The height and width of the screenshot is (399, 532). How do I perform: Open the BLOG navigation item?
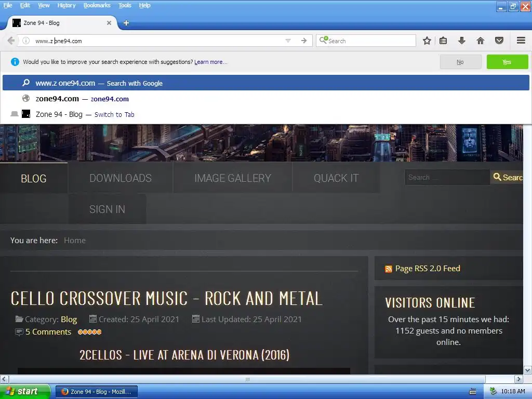point(34,178)
